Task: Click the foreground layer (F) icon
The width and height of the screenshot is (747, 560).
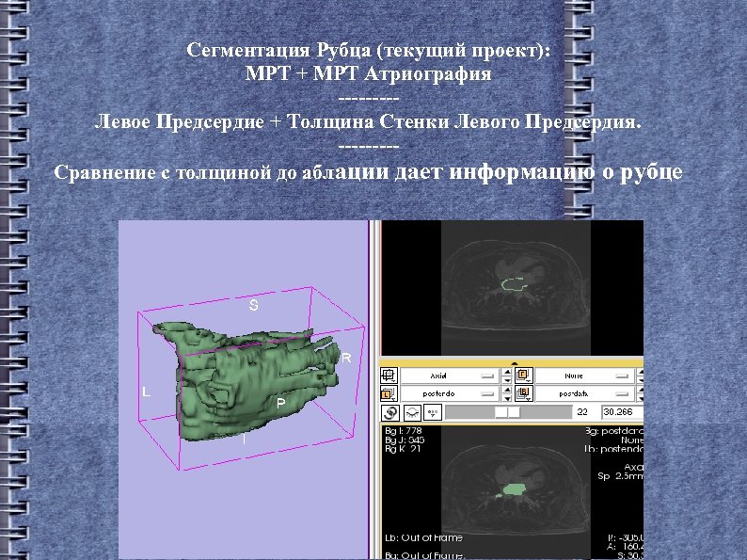Action: pos(524,376)
